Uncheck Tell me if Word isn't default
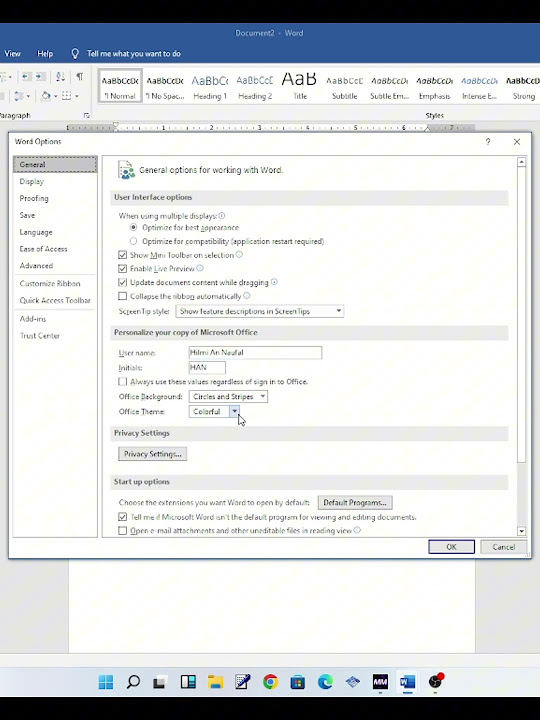Image resolution: width=540 pixels, height=720 pixels. coord(122,517)
